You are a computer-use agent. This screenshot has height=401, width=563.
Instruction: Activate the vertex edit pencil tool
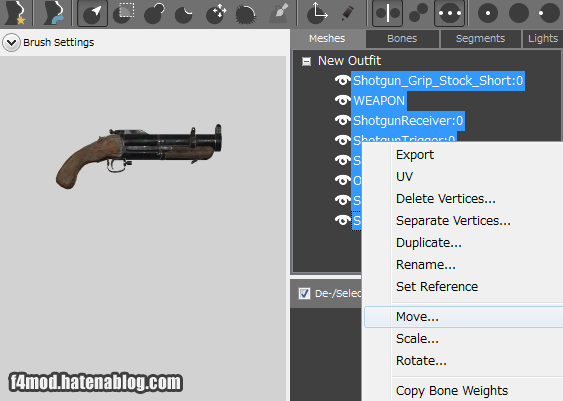(347, 13)
